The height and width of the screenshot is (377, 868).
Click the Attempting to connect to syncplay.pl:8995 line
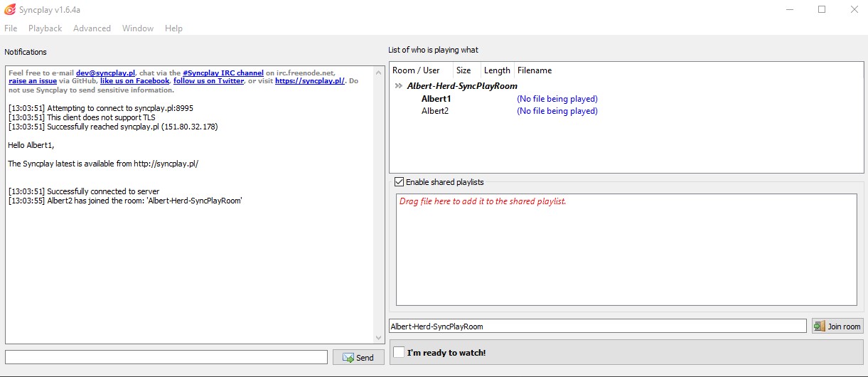click(x=100, y=108)
